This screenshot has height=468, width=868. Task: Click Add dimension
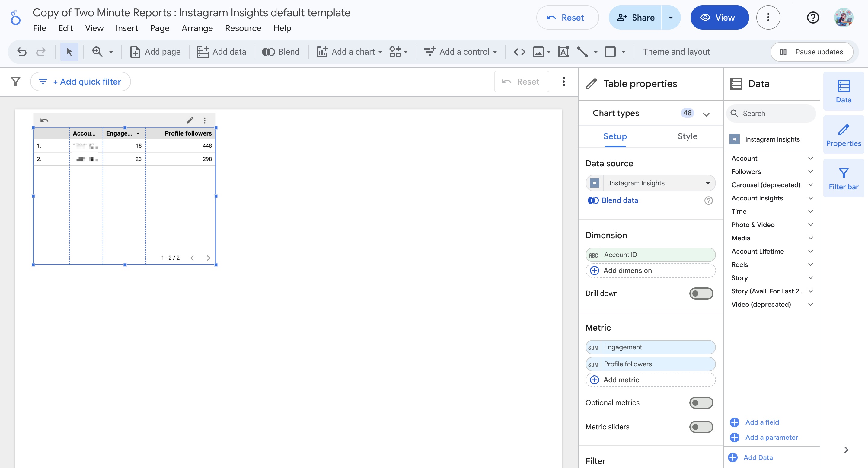pos(650,271)
